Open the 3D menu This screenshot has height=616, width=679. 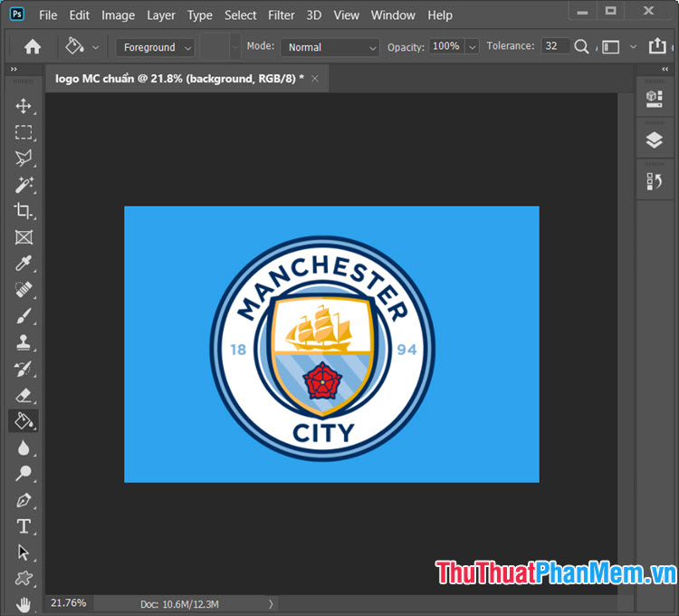(314, 15)
